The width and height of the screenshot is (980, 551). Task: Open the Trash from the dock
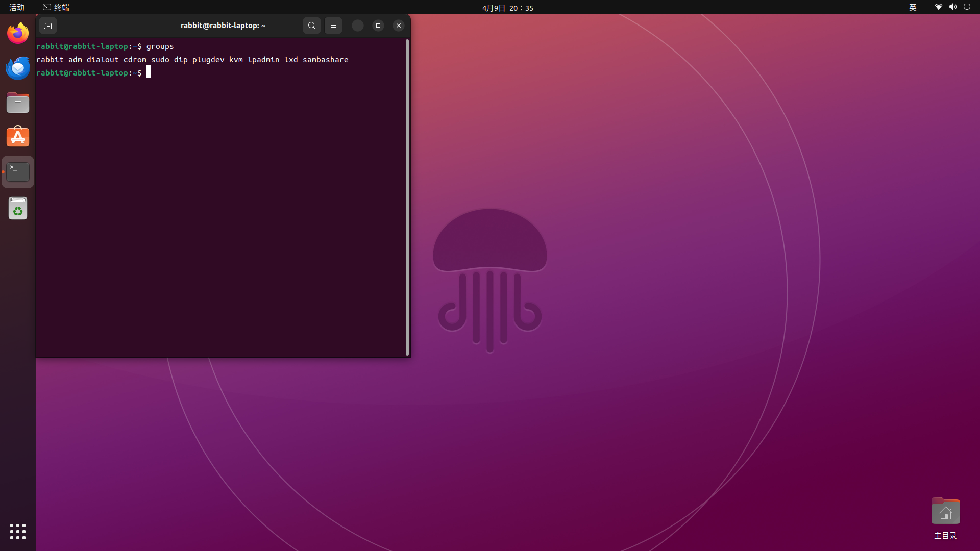(x=18, y=209)
